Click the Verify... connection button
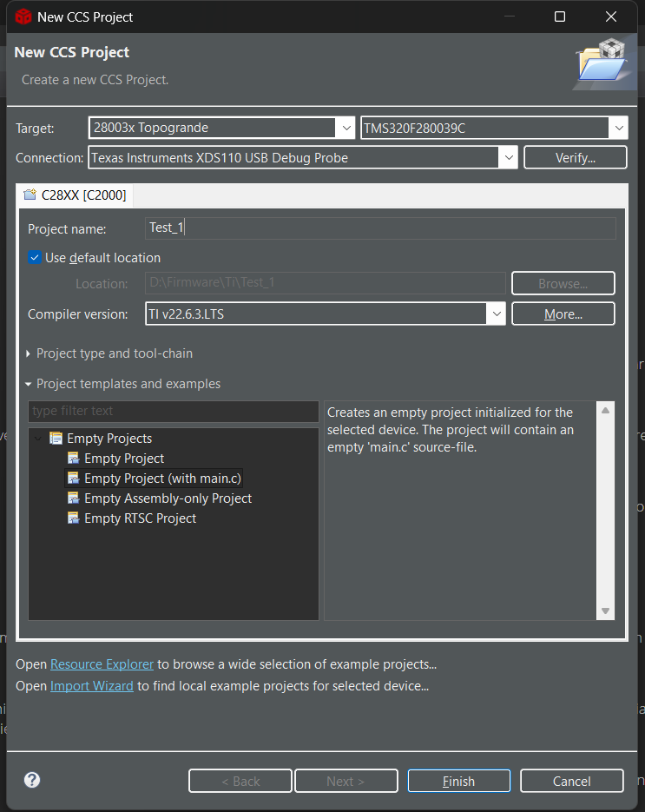This screenshot has width=645, height=812. pyautogui.click(x=575, y=157)
